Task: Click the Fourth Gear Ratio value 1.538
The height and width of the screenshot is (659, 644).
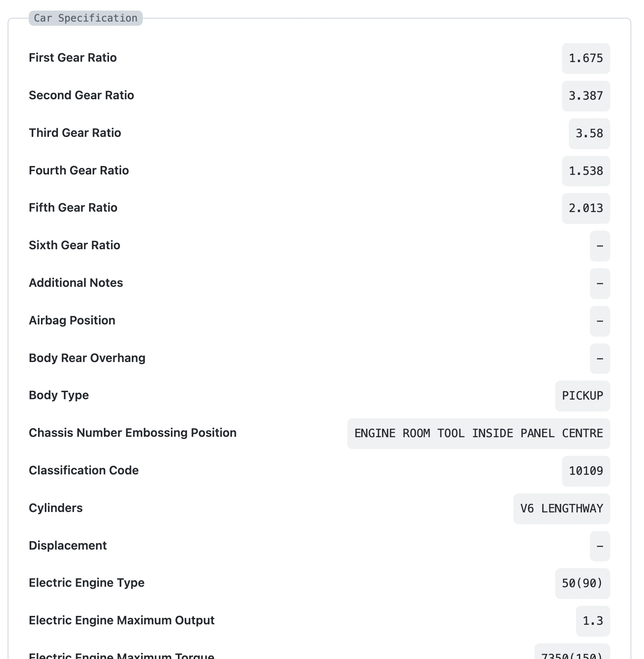Action: (586, 171)
